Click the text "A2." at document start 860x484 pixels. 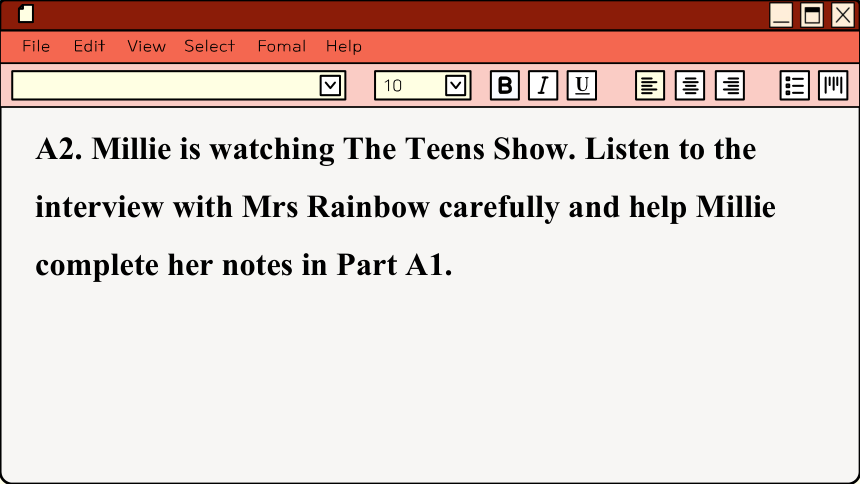pyautogui.click(x=59, y=149)
